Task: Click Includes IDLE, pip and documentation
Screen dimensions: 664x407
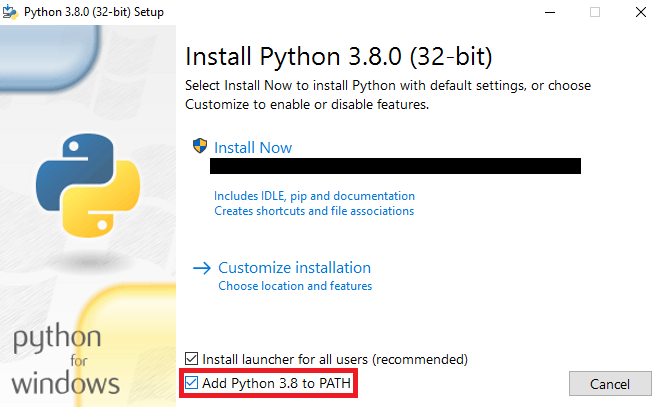Action: click(x=314, y=196)
